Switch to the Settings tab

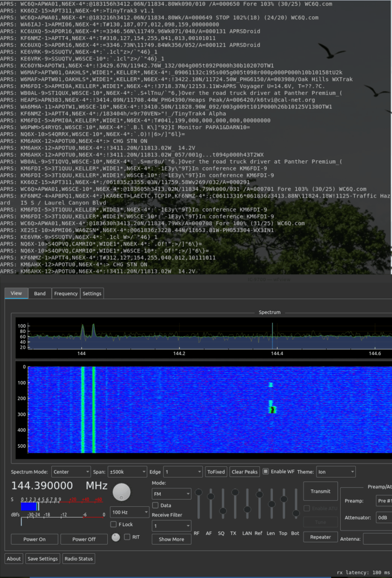point(92,294)
